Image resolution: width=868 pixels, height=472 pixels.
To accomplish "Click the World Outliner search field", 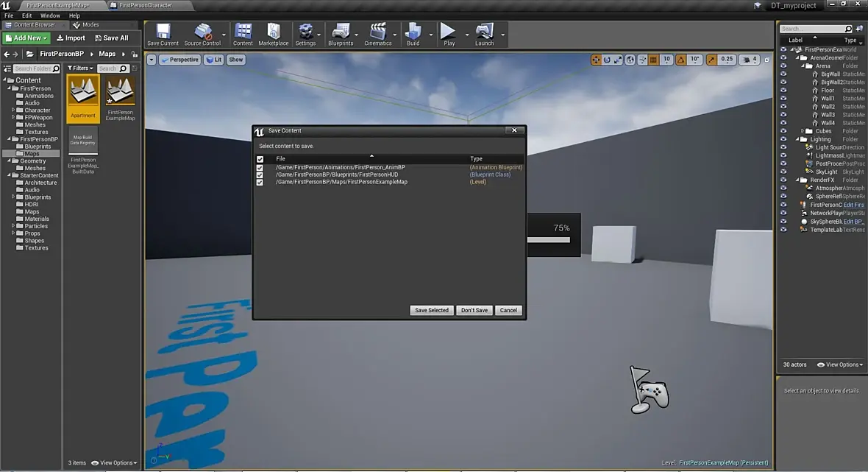I will click(816, 29).
